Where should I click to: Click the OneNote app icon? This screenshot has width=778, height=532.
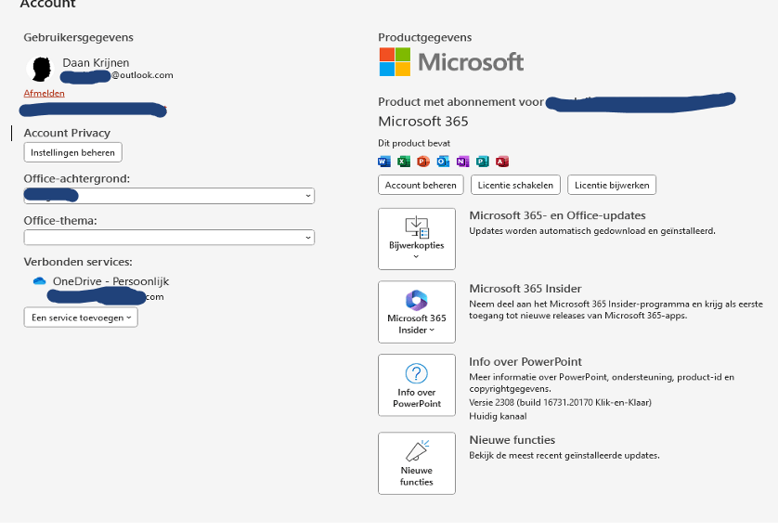click(x=463, y=162)
